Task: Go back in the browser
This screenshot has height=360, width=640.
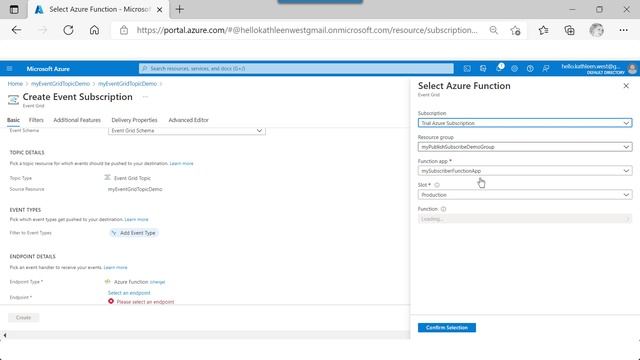Action: [x=16, y=30]
